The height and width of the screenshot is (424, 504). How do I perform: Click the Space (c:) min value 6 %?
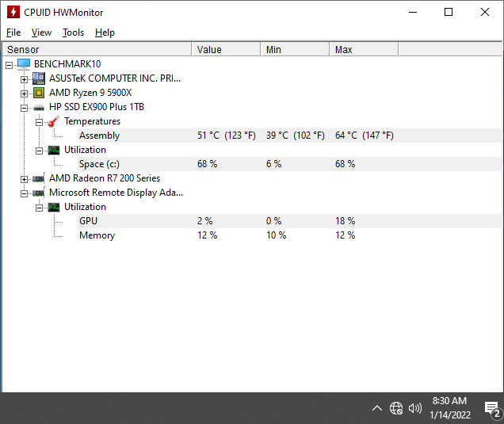(x=273, y=164)
